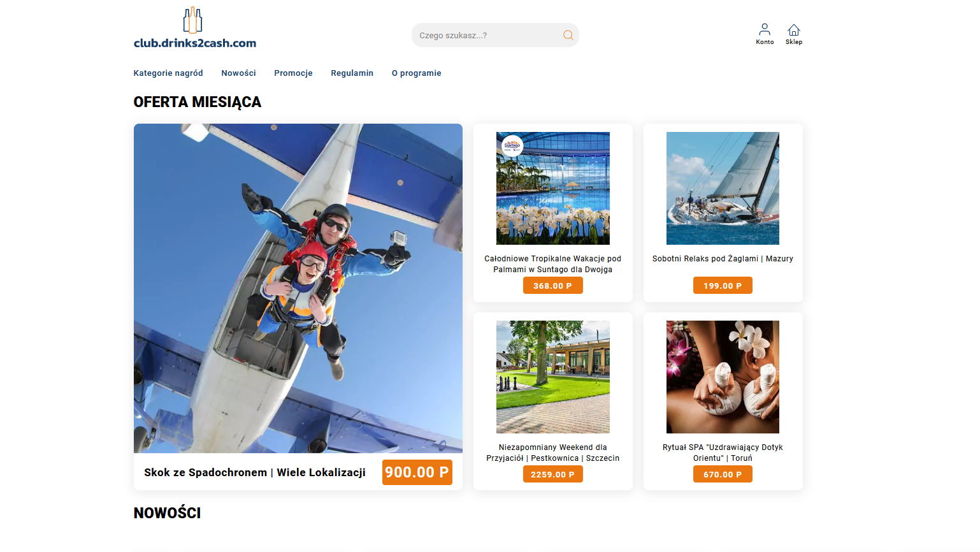Open the Konto account icon
Screen dimensions: 980x552
[x=765, y=29]
